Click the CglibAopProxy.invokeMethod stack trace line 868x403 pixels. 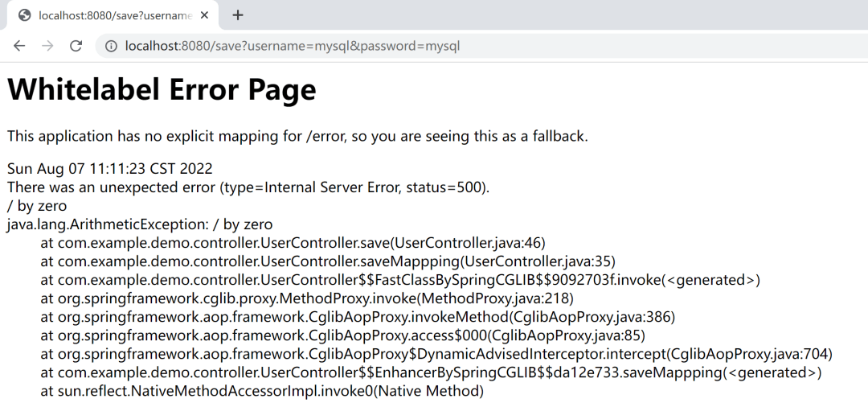pos(358,317)
